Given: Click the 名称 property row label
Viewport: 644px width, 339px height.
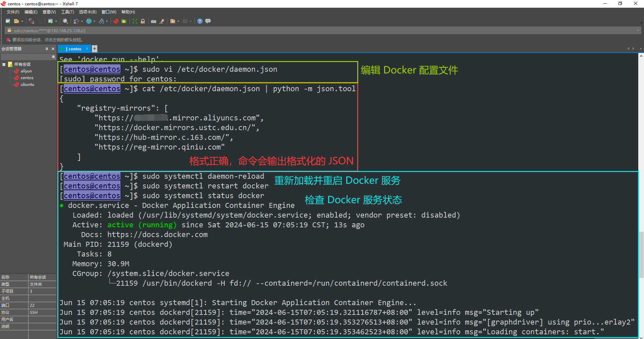Looking at the screenshot, I should [x=5, y=277].
